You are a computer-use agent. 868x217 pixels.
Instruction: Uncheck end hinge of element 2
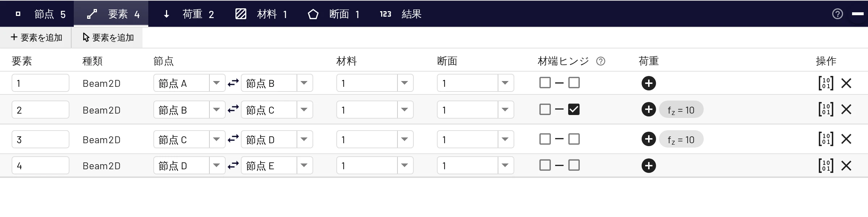(x=574, y=109)
